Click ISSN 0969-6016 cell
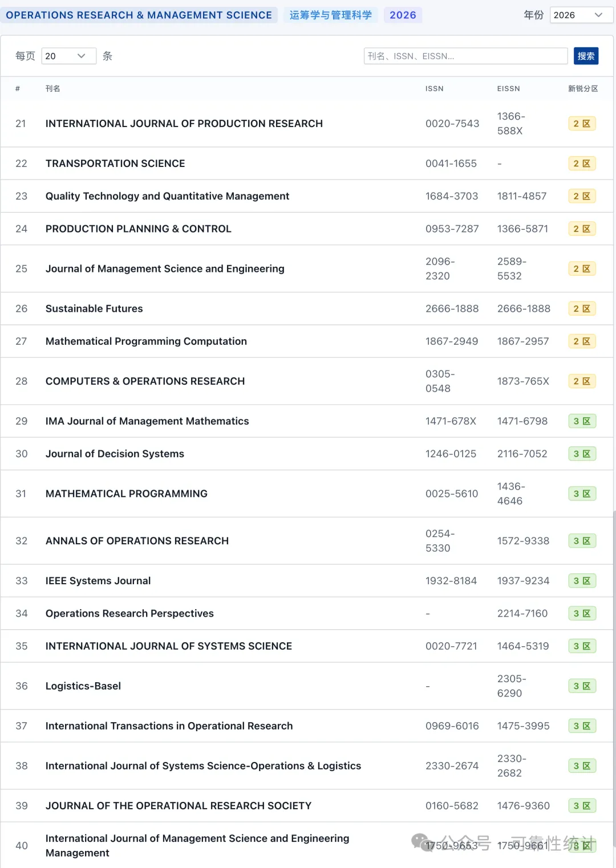This screenshot has width=616, height=868. [452, 726]
